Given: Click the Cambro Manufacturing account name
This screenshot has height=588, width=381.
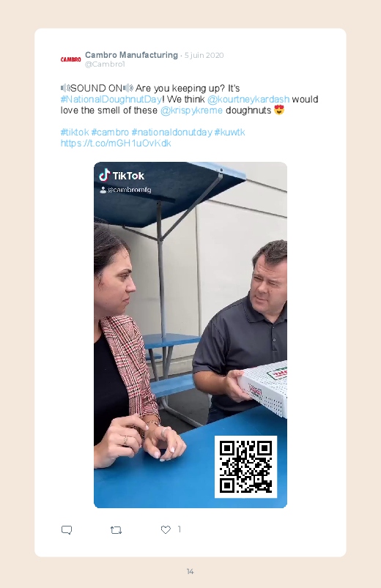Looking at the screenshot, I should click(x=131, y=55).
